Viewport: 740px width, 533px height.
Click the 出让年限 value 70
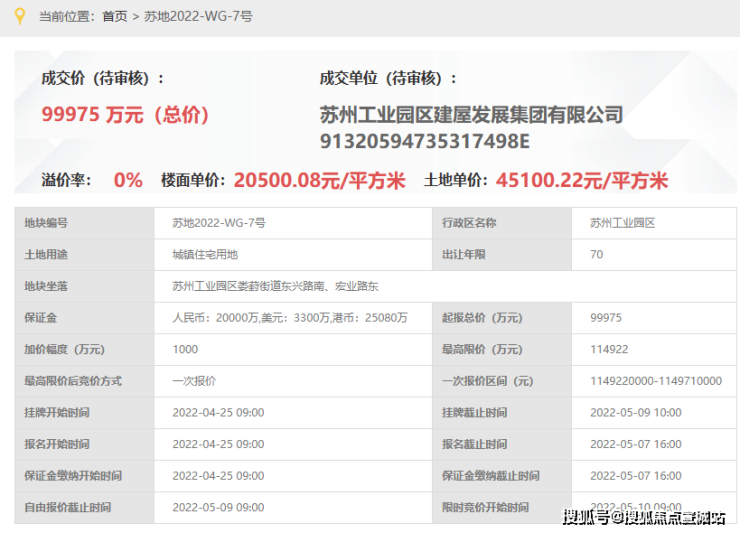pos(597,254)
